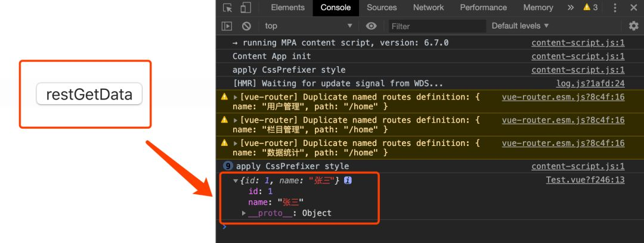Switch to the Elements tab
This screenshot has width=644, height=243.
pyautogui.click(x=288, y=7)
